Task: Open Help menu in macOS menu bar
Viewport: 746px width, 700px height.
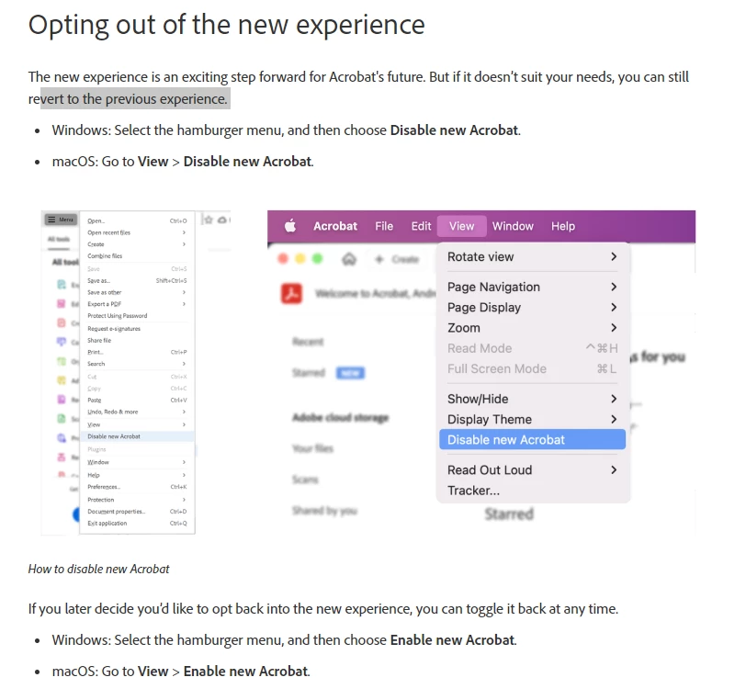Action: tap(563, 226)
